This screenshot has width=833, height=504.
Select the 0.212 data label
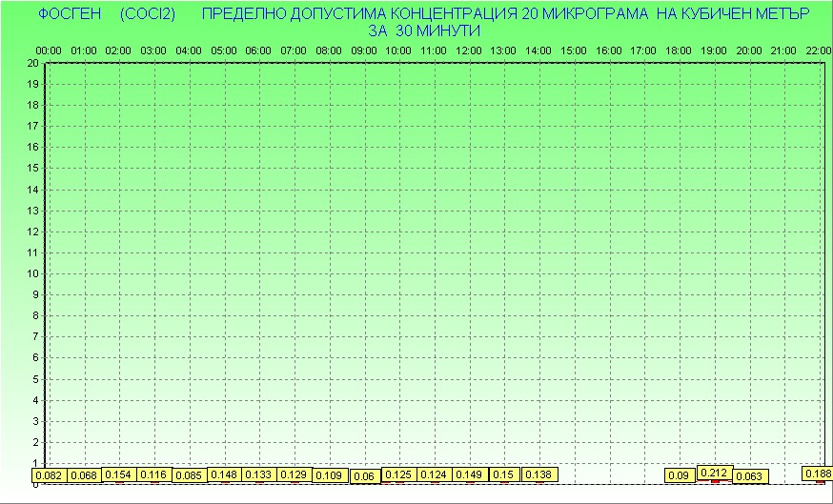(x=715, y=473)
